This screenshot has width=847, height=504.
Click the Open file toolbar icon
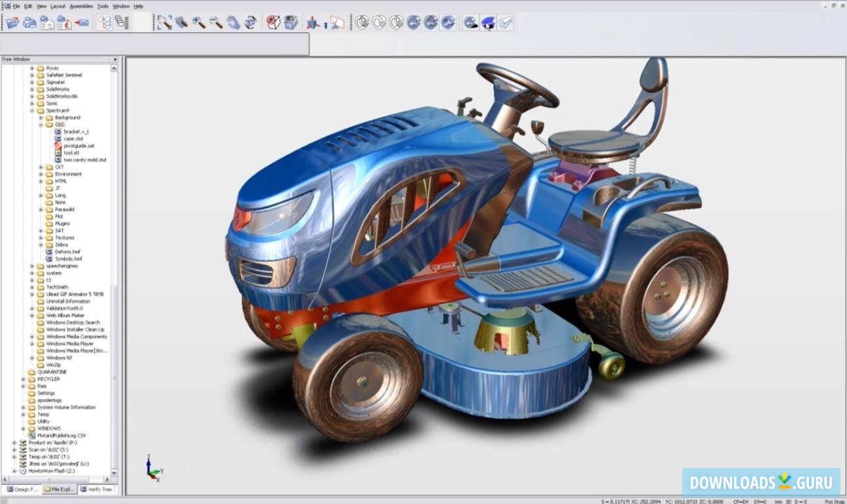12,22
